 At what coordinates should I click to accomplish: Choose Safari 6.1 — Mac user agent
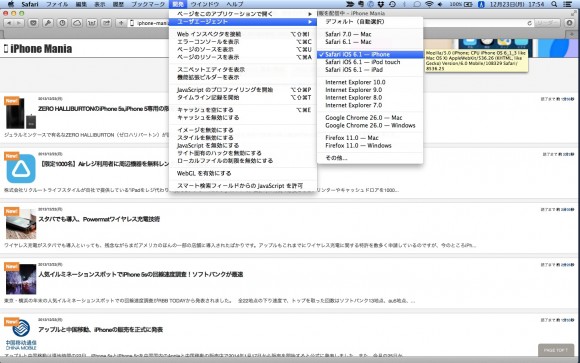pos(370,42)
